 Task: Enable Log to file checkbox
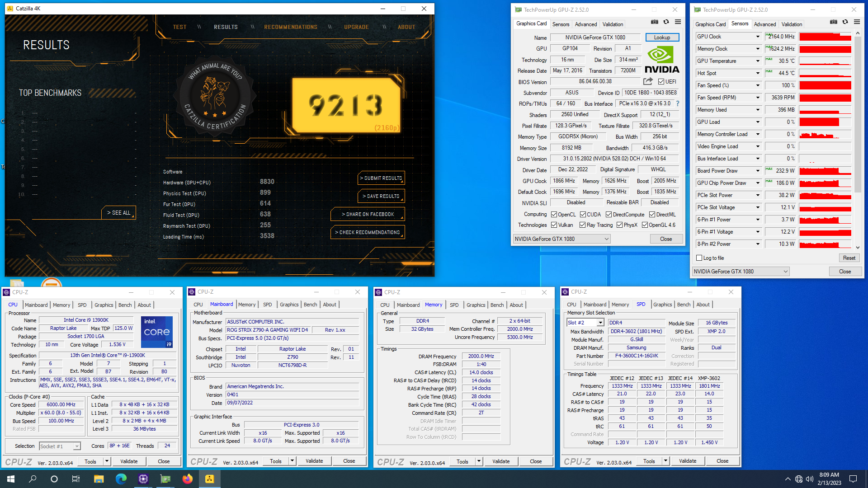[x=699, y=258]
